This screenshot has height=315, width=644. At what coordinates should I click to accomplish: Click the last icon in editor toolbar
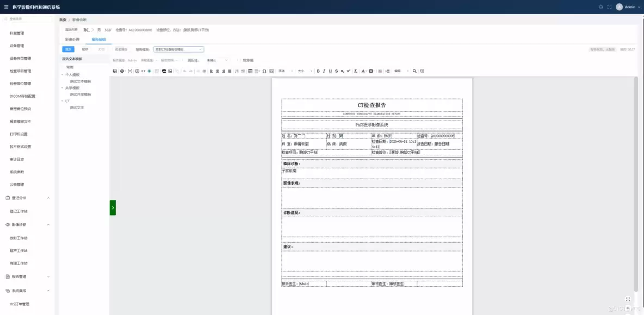tap(422, 71)
